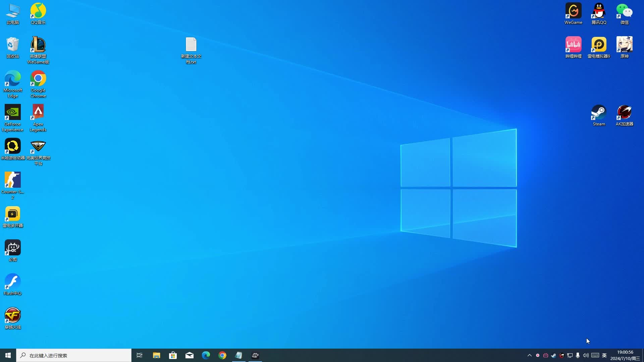The height and width of the screenshot is (362, 644).
Task: Select the Counter-Strike 2 desktop icon
Action: 13,186
